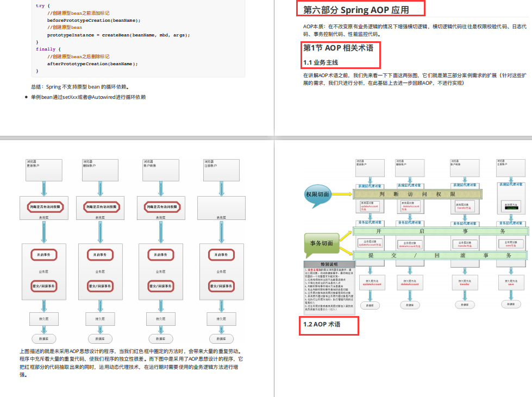Select the green 事务切面 callout shape
532x397 pixels.
click(x=322, y=244)
